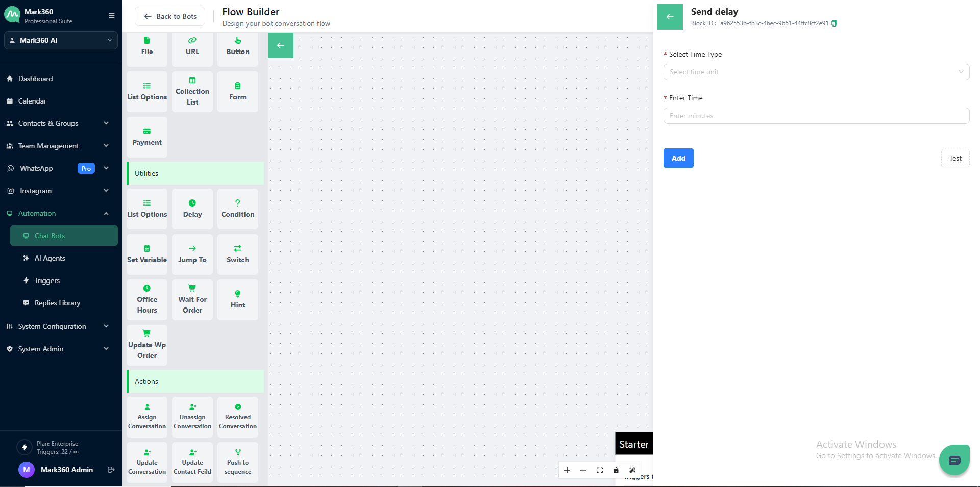
Task: Open the Mark360 AI account selector
Action: (61, 40)
